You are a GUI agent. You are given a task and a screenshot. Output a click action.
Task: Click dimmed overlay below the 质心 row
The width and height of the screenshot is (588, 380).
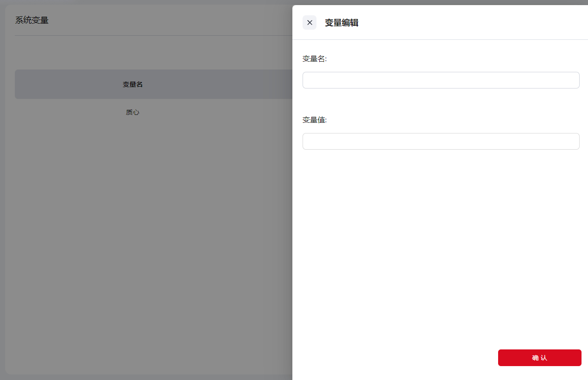148,232
